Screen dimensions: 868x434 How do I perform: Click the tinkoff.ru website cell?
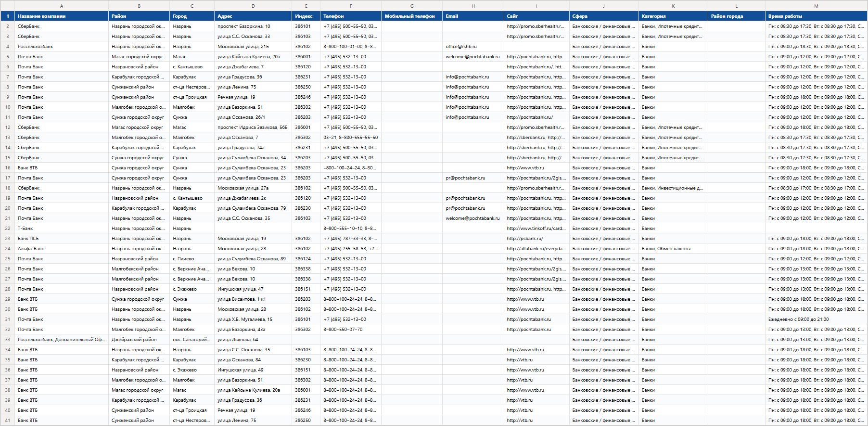[x=536, y=229]
